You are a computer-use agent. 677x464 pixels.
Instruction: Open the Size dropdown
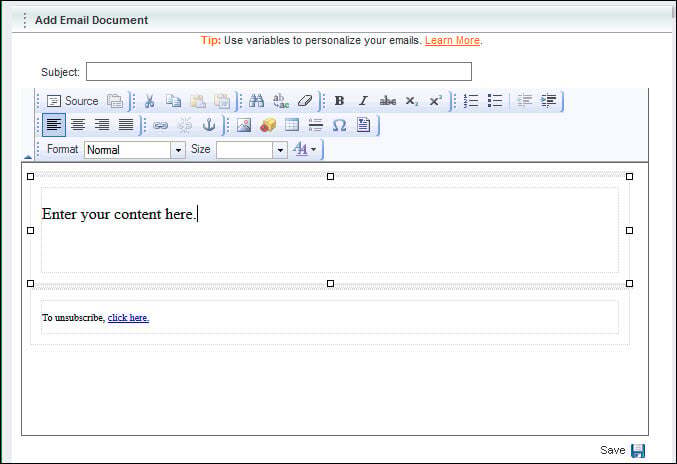(252, 150)
